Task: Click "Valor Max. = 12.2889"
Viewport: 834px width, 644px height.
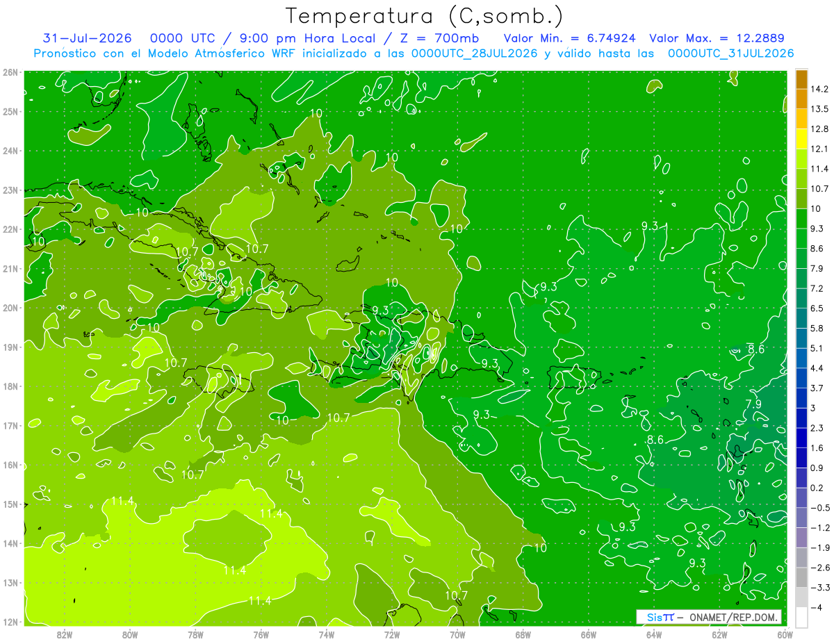Action: click(717, 38)
